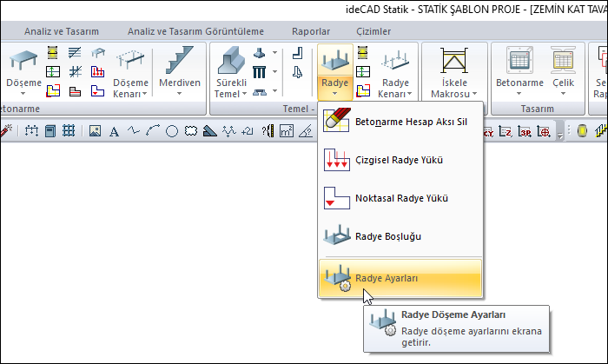Click the m² area measurement icon
Screen dimensions: 608x364
point(287,131)
